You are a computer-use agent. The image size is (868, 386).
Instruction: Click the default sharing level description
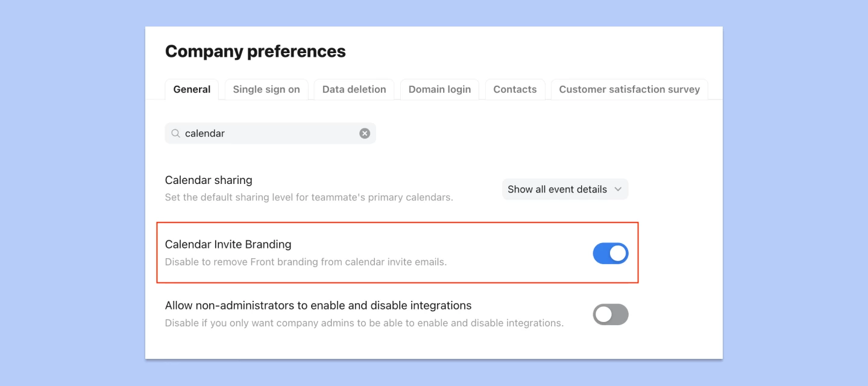[309, 197]
